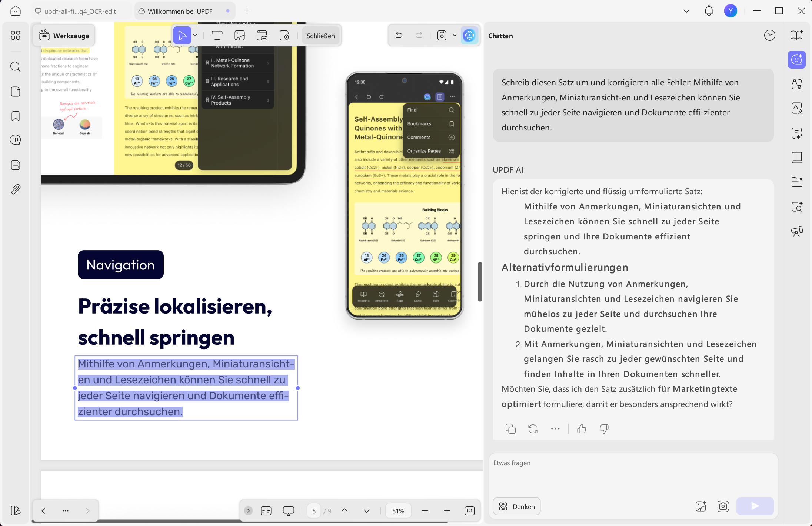Take a screenshot for the chat prompt
The height and width of the screenshot is (526, 812).
click(723, 506)
